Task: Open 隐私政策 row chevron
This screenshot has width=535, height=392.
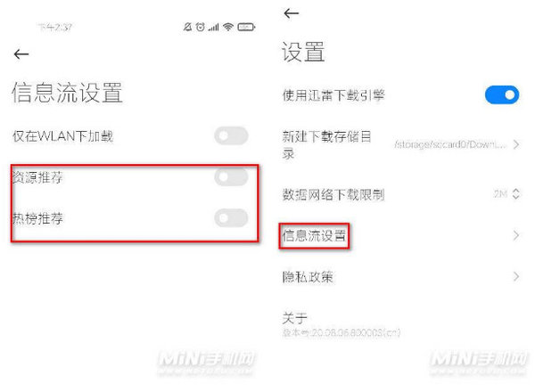Action: pyautogui.click(x=516, y=276)
